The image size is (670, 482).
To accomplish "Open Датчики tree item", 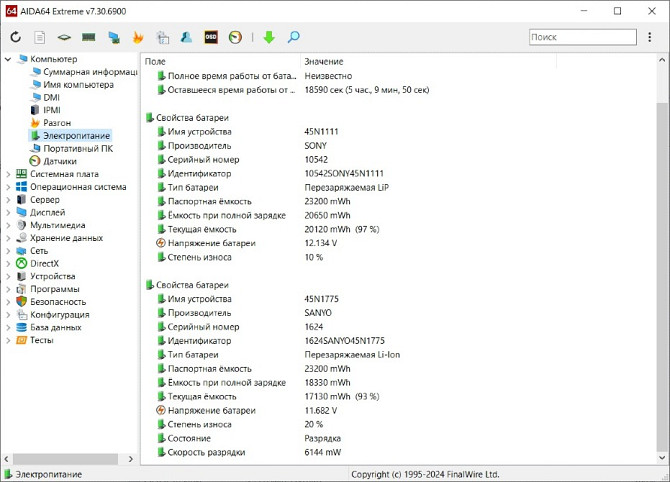I will tap(60, 161).
